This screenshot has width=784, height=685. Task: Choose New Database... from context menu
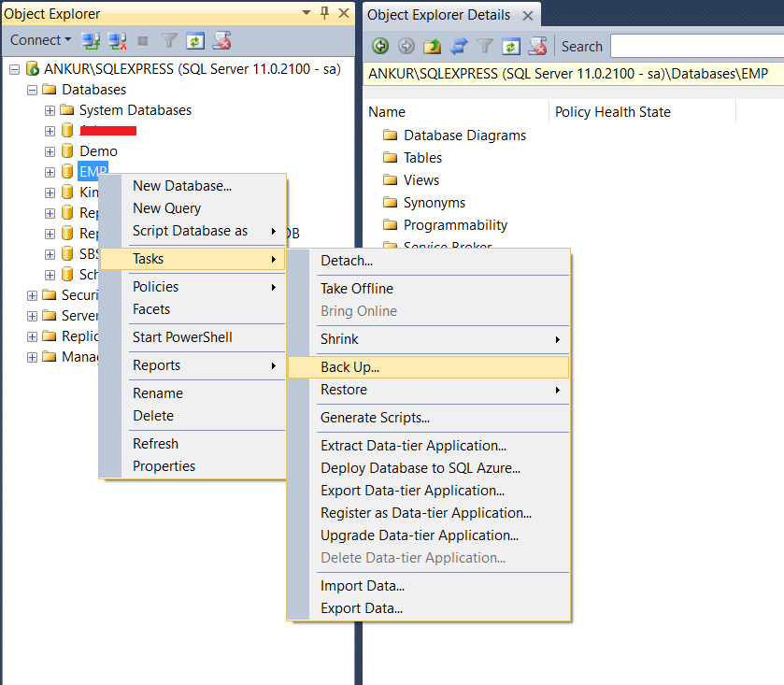(x=192, y=186)
